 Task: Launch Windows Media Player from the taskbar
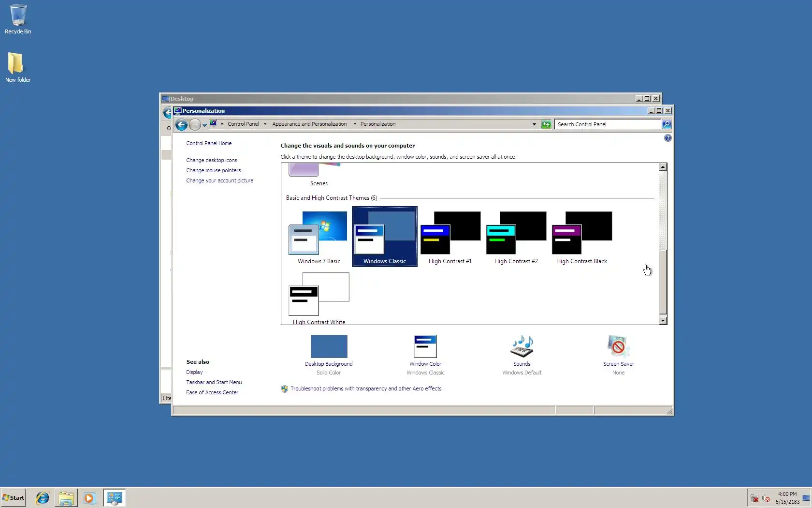[90, 498]
